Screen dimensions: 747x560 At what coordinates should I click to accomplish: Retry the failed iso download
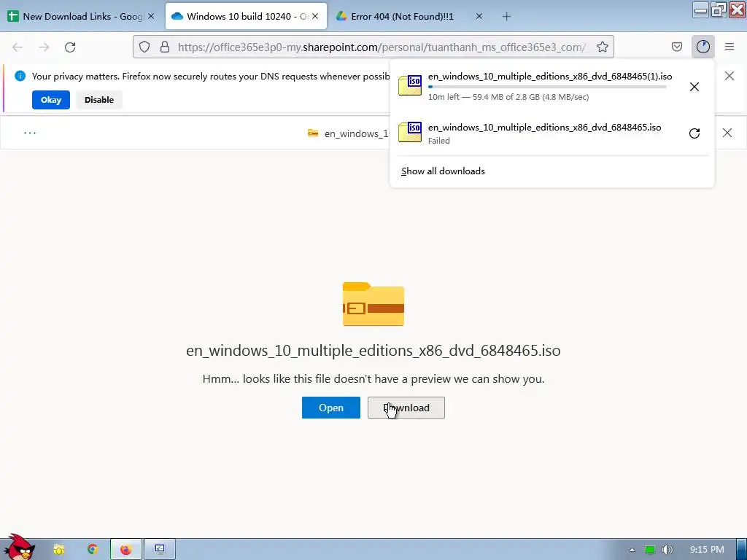click(694, 133)
